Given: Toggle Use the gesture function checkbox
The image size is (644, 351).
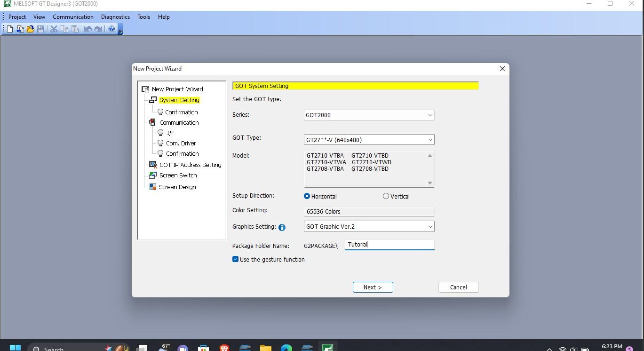Looking at the screenshot, I should (235, 259).
